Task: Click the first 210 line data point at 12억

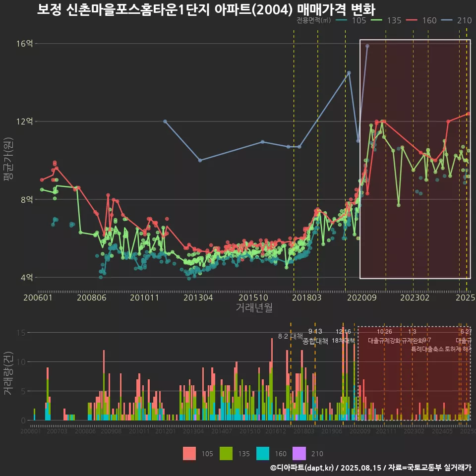Action: point(165,121)
